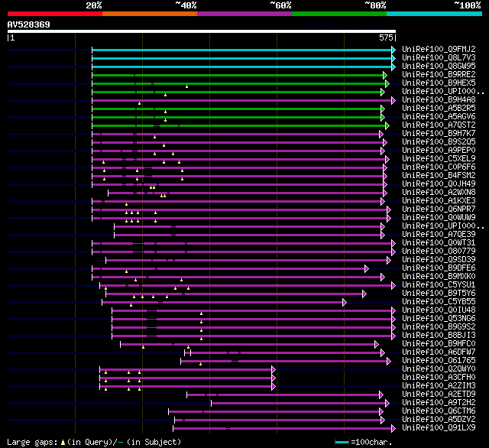Click the UniRef100_B9T5Y6 label

click(x=439, y=293)
